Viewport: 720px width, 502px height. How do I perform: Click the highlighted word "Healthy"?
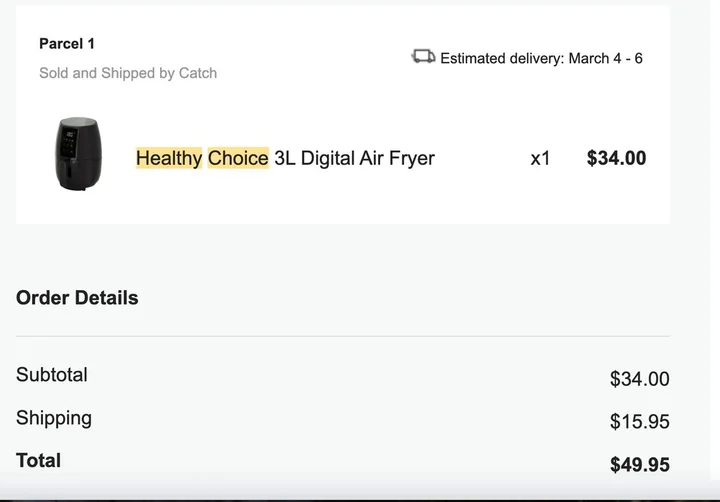(169, 158)
